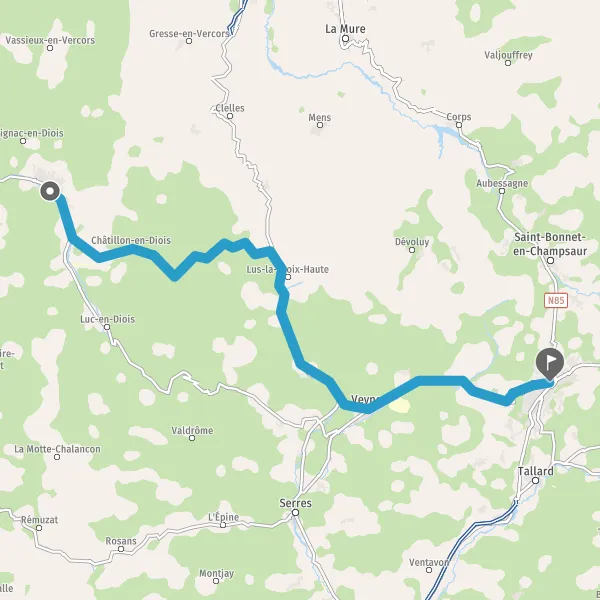Select the Luc-en-Diois town marker
600x600 pixels.
tap(107, 327)
